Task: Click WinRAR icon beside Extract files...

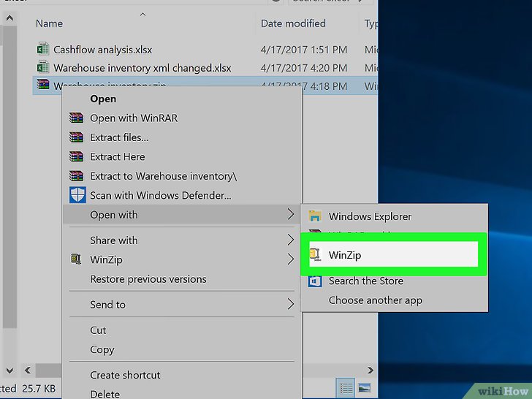Action: (x=76, y=137)
